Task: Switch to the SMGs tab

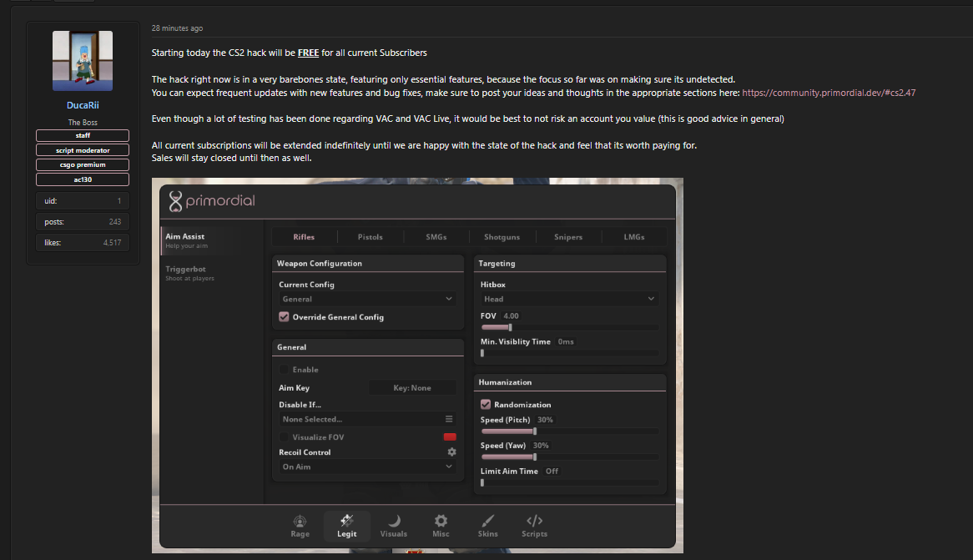Action: coord(436,236)
